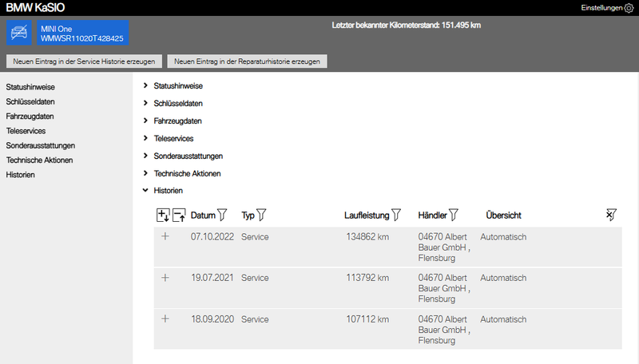Image resolution: width=639 pixels, height=364 pixels.
Task: Collapse the Historien section
Action: point(145,190)
